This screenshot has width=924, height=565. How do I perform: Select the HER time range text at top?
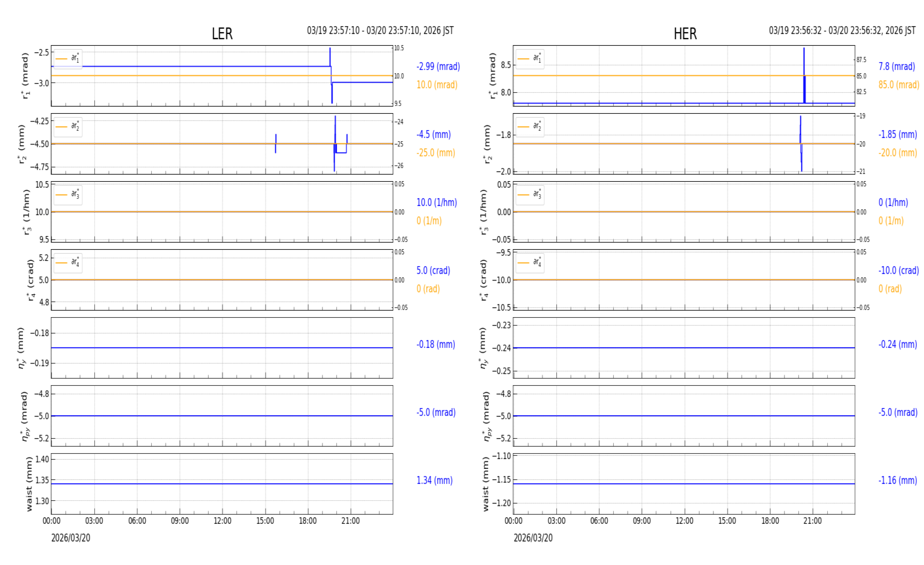(842, 31)
